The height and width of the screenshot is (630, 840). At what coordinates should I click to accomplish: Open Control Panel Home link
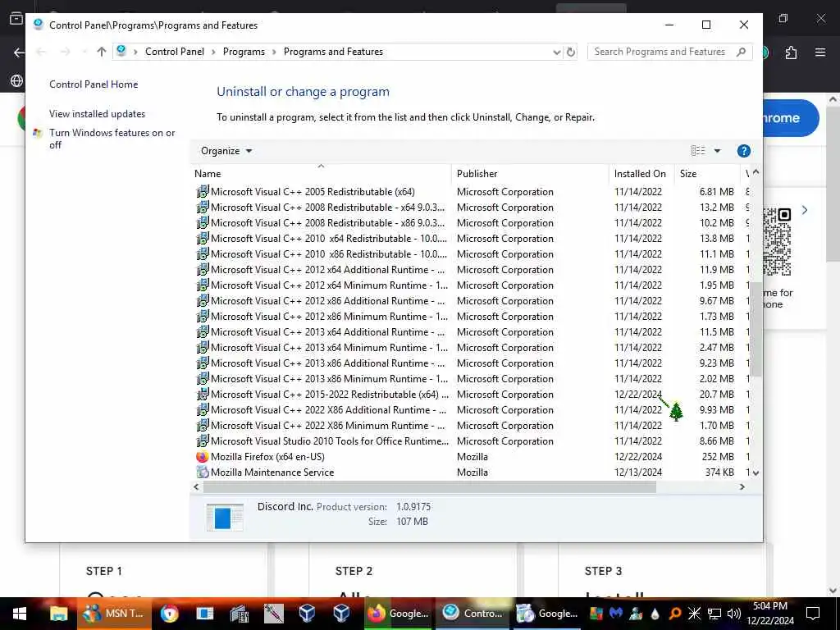(94, 84)
